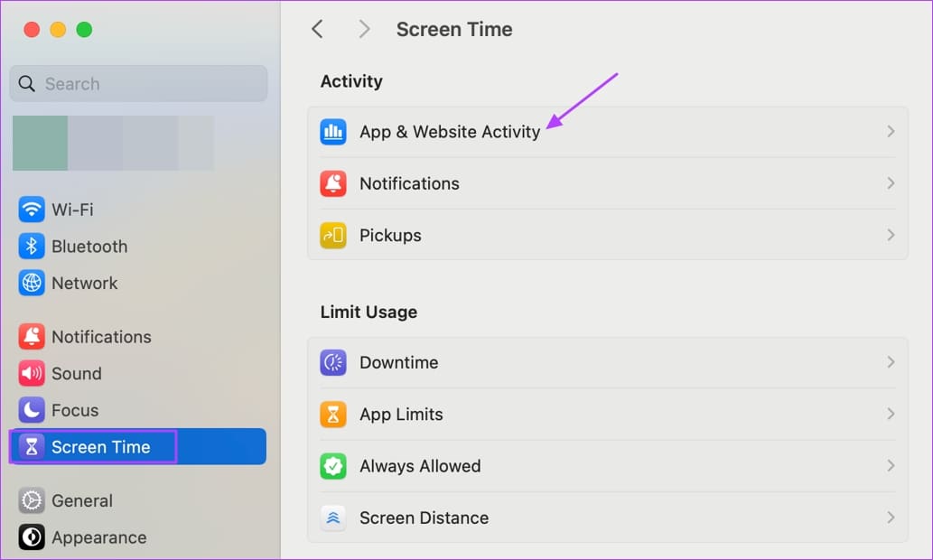
Task: Expand the Notifications row via its chevron
Action: [891, 183]
